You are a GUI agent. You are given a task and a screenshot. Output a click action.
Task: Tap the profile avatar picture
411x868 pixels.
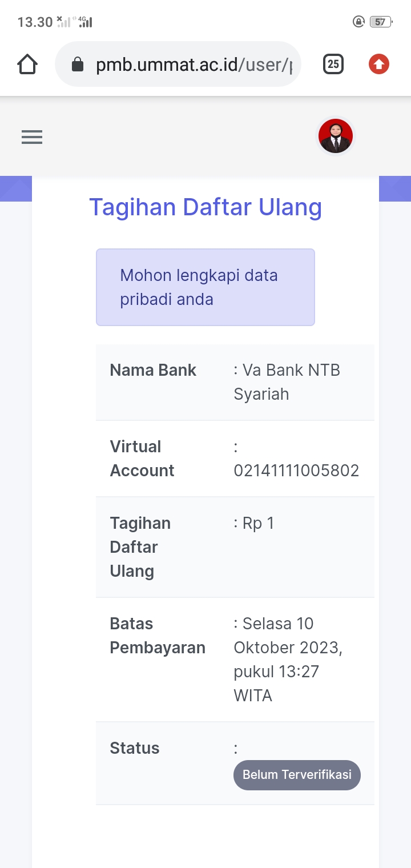[x=336, y=136]
